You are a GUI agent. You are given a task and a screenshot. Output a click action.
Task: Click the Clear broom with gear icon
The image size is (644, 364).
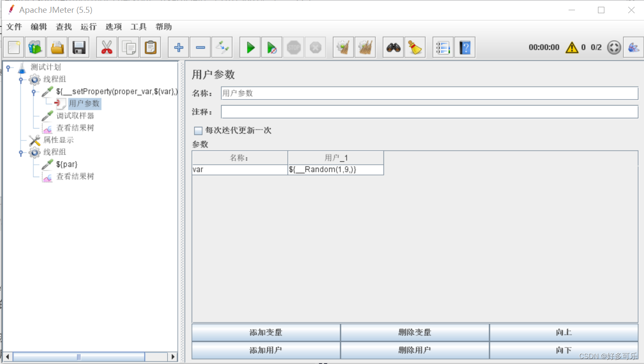pyautogui.click(x=344, y=47)
